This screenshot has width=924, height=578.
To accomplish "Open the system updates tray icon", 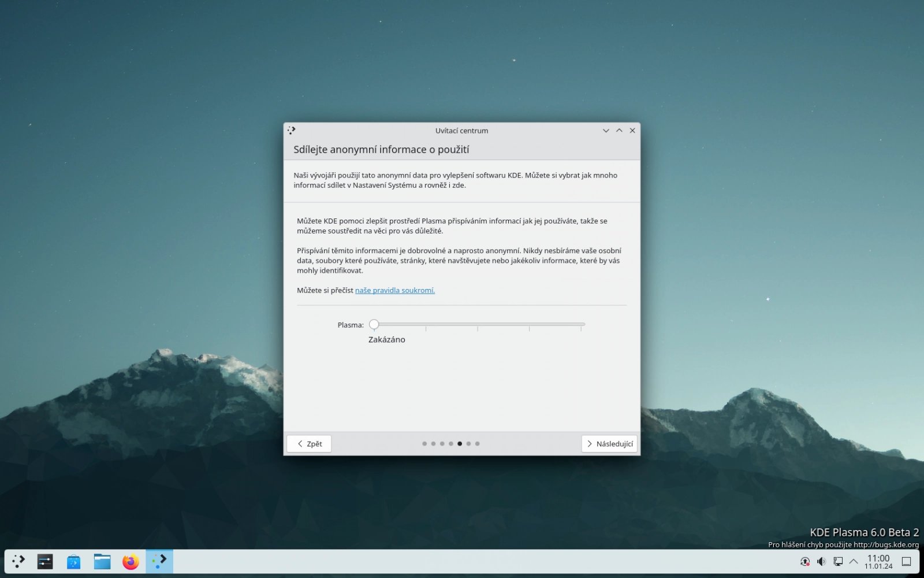I will pyautogui.click(x=805, y=561).
